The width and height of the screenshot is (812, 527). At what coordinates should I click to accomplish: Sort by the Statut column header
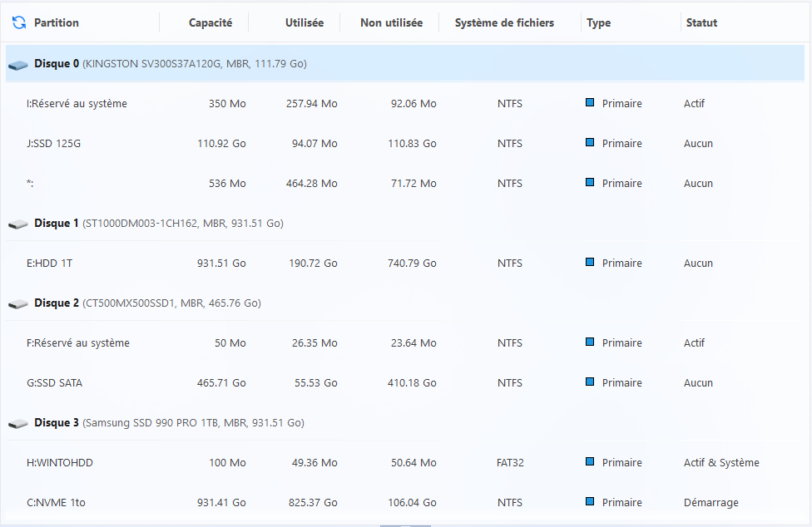pos(701,22)
